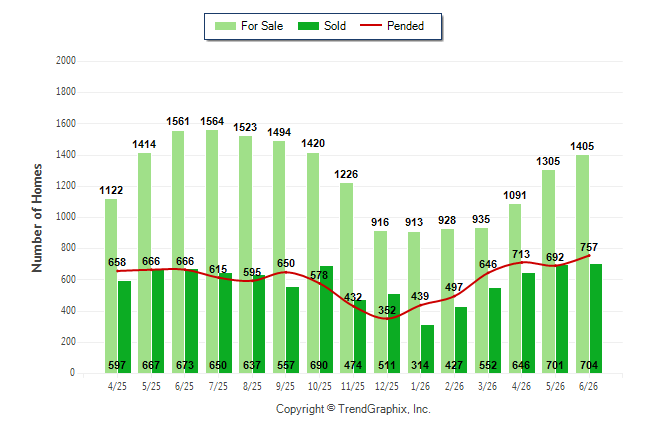
Task: Click the 7/25 For Sale bar labeled 1564
Action: click(212, 251)
